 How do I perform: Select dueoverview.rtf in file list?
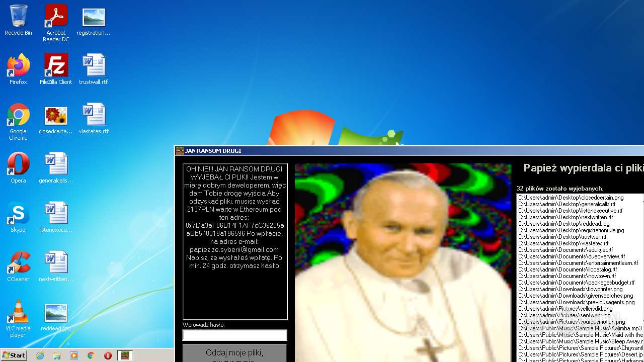pos(572,256)
